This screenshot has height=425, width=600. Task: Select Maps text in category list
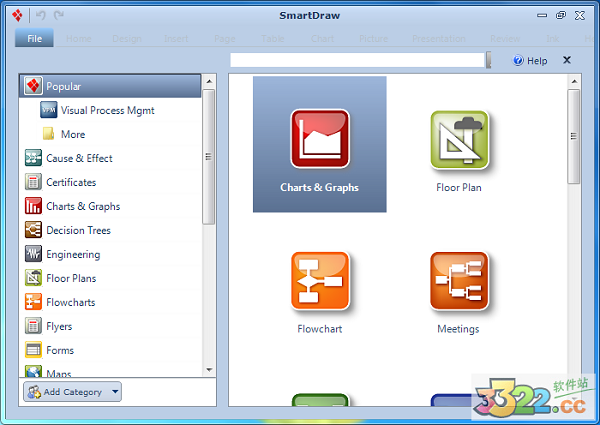59,373
